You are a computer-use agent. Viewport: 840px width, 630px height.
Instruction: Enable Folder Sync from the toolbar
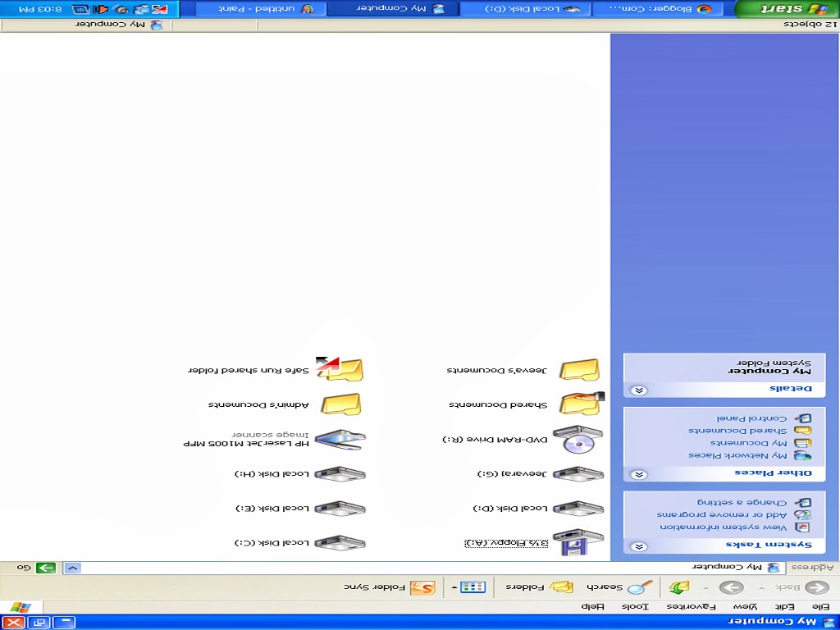point(402,587)
